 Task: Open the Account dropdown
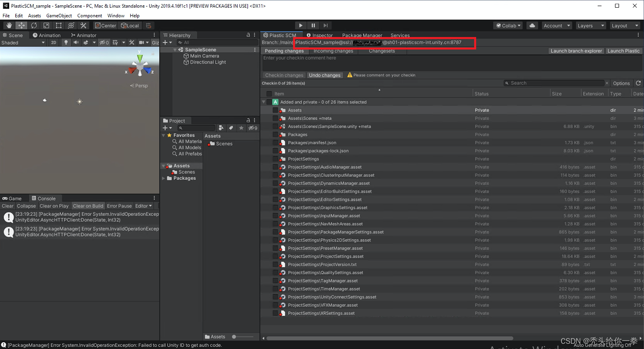(x=557, y=25)
